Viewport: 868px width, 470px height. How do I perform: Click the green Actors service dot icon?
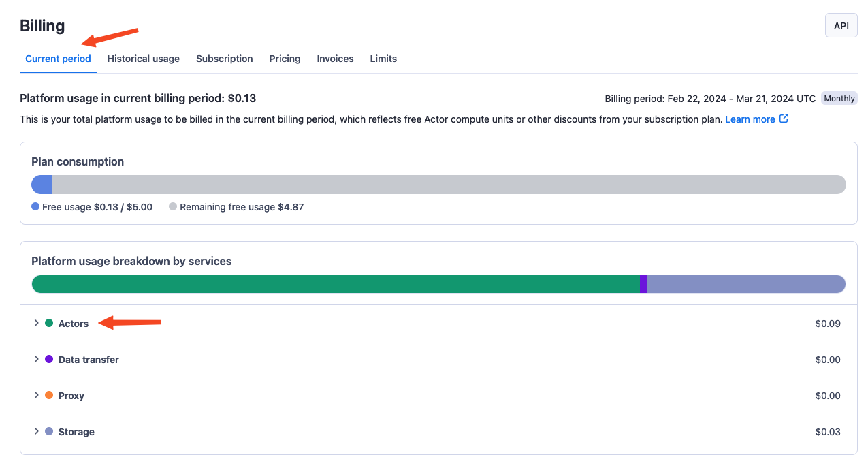pyautogui.click(x=50, y=323)
